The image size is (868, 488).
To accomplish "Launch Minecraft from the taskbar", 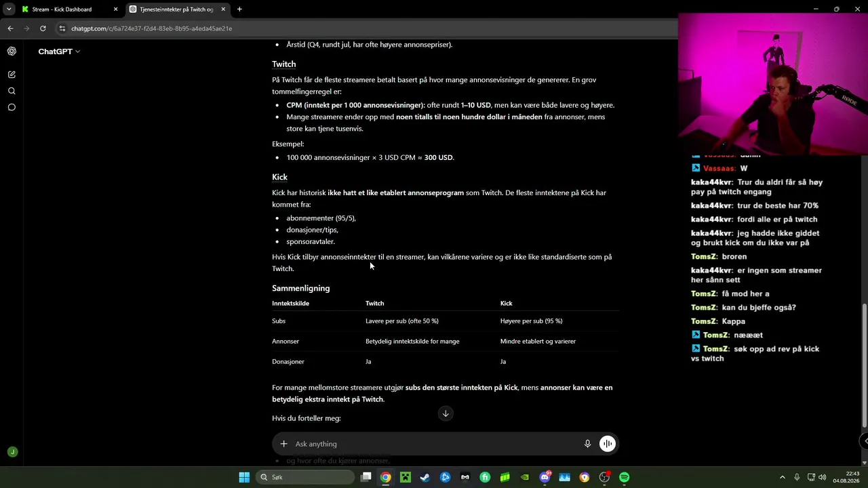I will click(406, 477).
